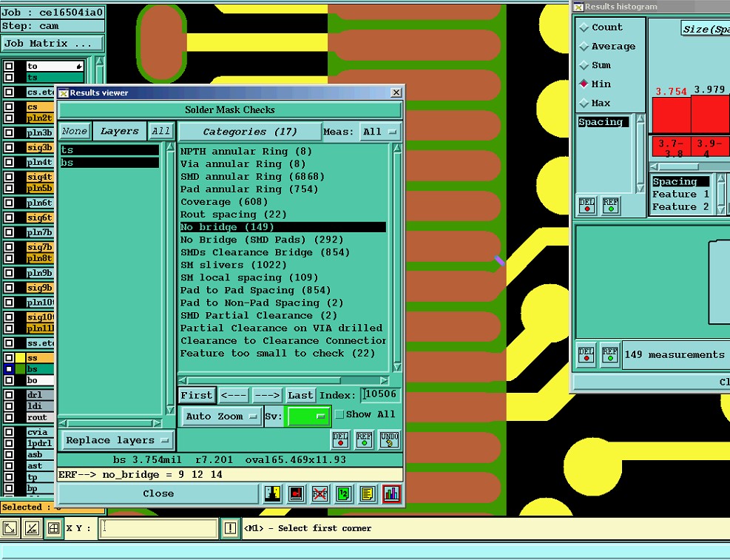Click down arrow of Layers list scrollbar
The width and height of the screenshot is (730, 560).
click(170, 410)
